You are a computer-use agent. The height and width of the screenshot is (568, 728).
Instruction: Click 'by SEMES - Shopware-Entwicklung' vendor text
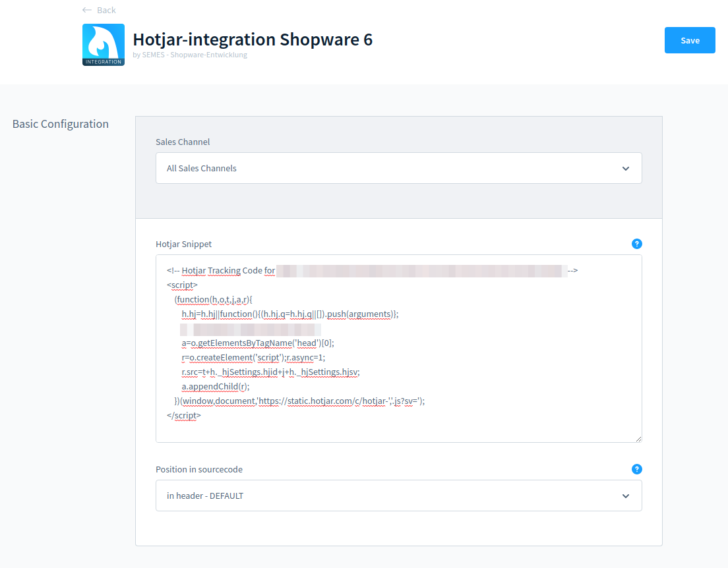coord(190,55)
